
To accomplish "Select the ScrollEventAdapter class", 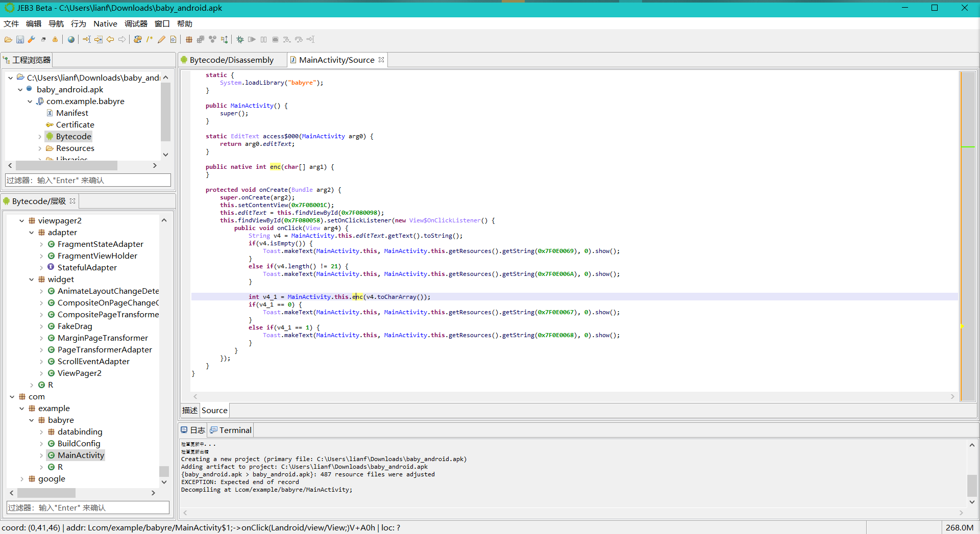I will [x=93, y=362].
